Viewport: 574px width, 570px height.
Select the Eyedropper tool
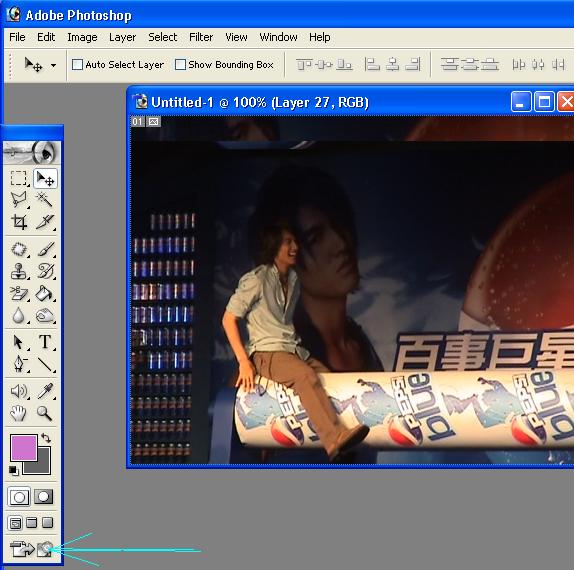tap(45, 391)
